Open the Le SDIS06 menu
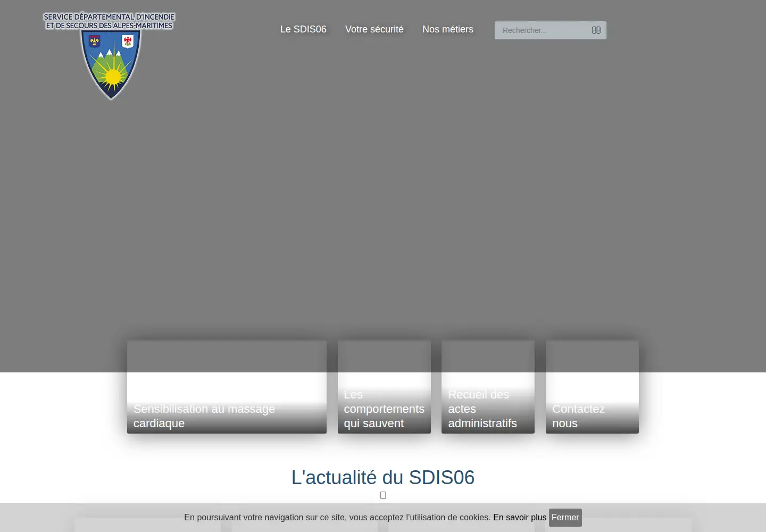Image resolution: width=766 pixels, height=532 pixels. pyautogui.click(x=303, y=29)
